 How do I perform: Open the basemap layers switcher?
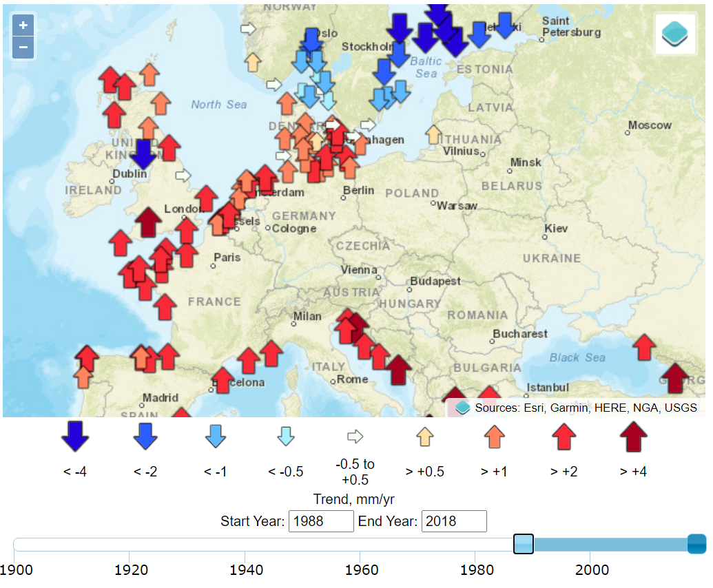[676, 34]
